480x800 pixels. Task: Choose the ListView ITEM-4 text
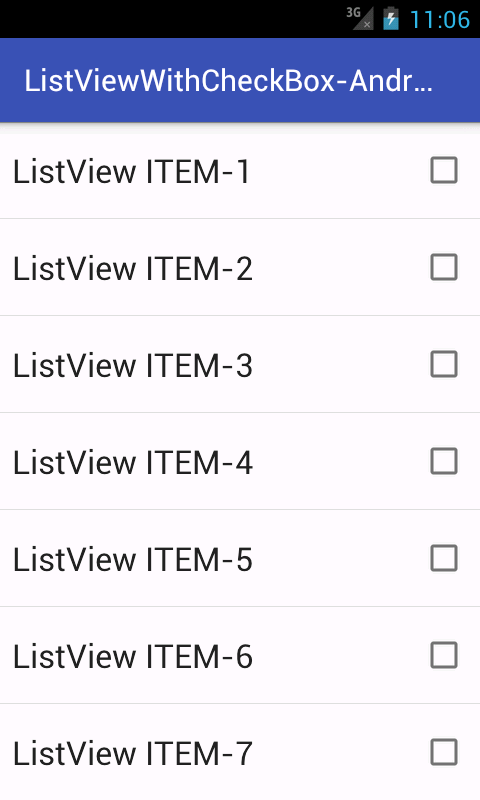point(133,462)
